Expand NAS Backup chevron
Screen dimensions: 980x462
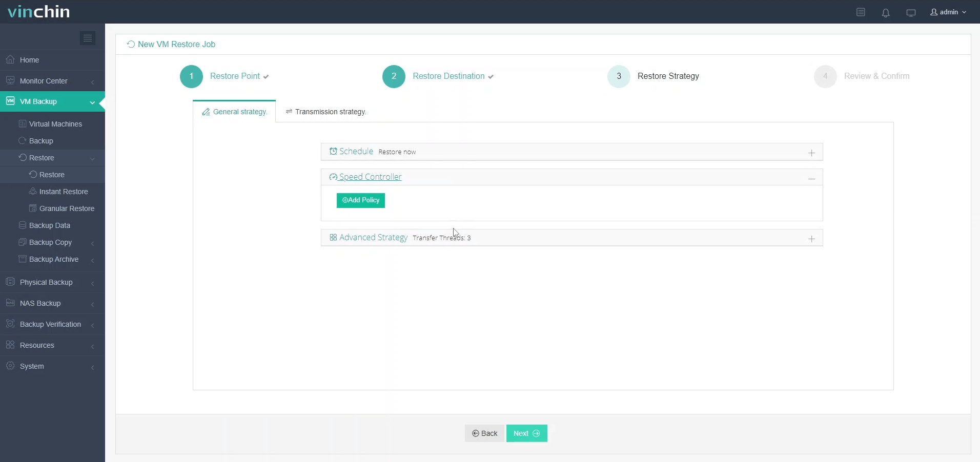point(93,304)
